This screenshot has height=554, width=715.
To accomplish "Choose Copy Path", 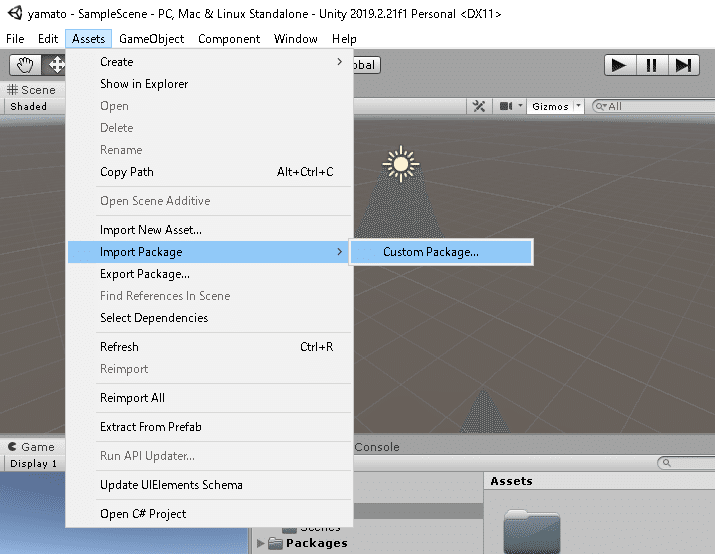I will tap(210, 172).
